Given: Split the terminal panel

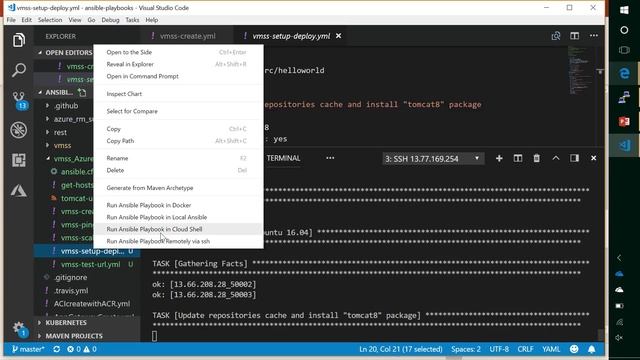Looking at the screenshot, I should pyautogui.click(x=518, y=158).
